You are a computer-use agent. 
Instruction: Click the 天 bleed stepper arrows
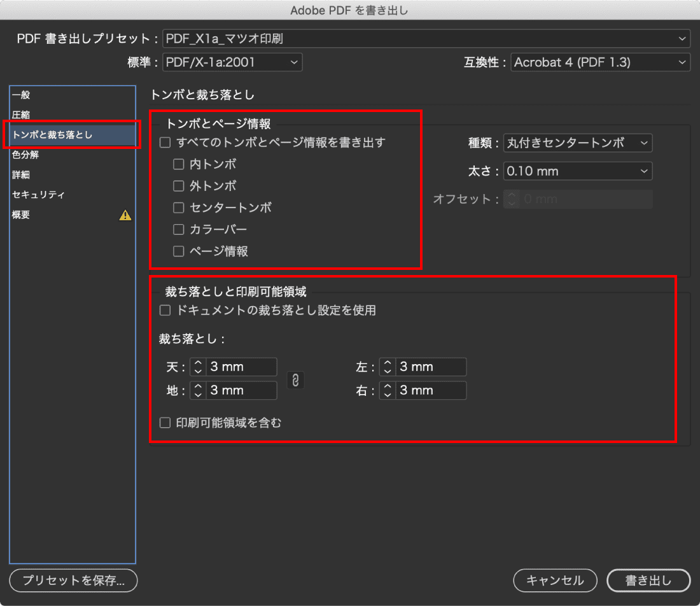pos(198,367)
